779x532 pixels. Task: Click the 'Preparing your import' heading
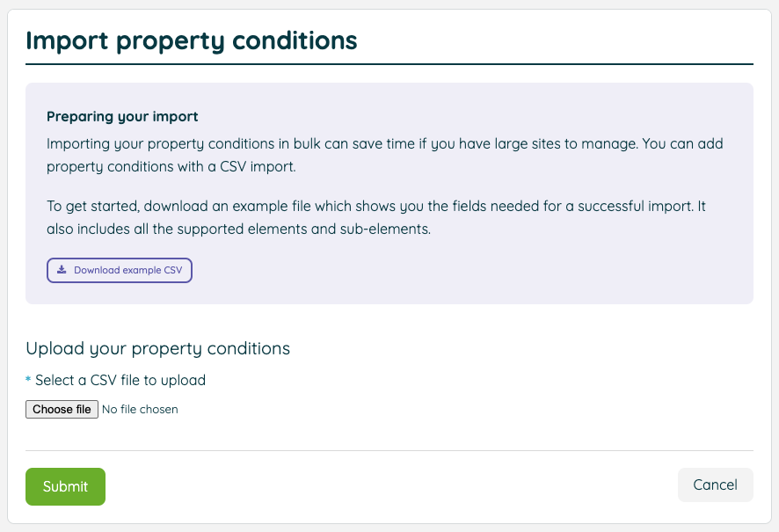122,116
